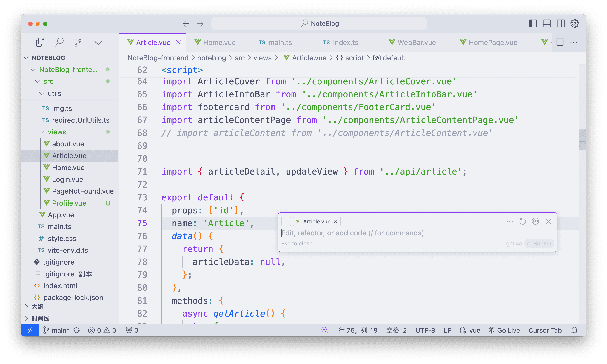Split the editor to the right

click(560, 42)
